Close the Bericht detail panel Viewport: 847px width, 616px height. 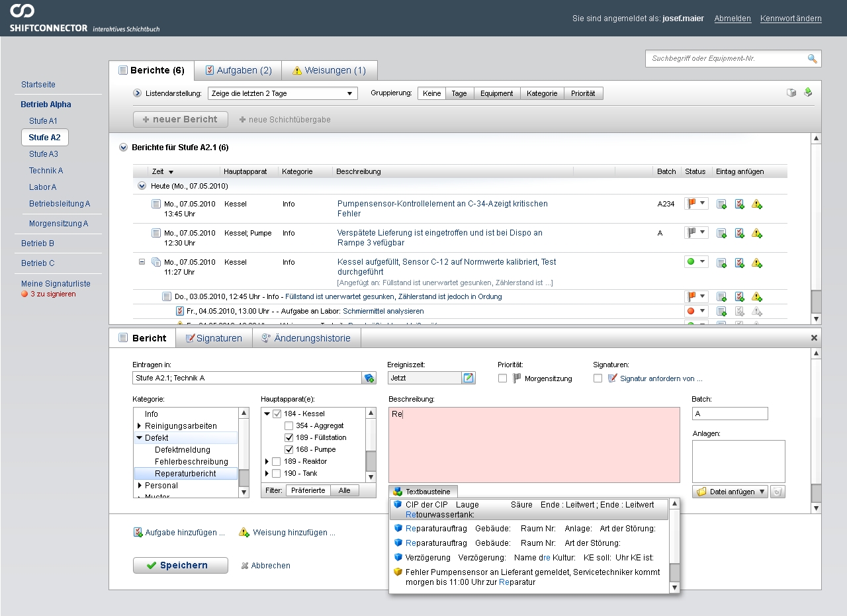coord(815,338)
